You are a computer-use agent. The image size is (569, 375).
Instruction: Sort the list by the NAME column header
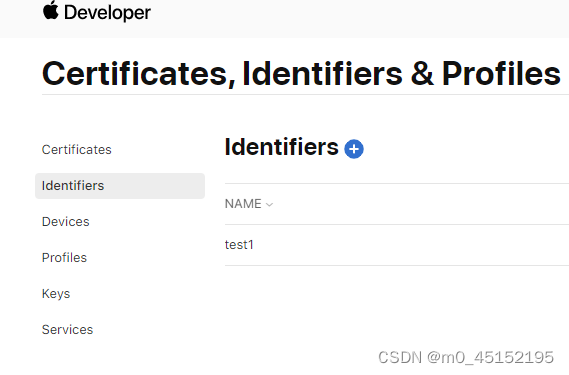pyautogui.click(x=243, y=204)
